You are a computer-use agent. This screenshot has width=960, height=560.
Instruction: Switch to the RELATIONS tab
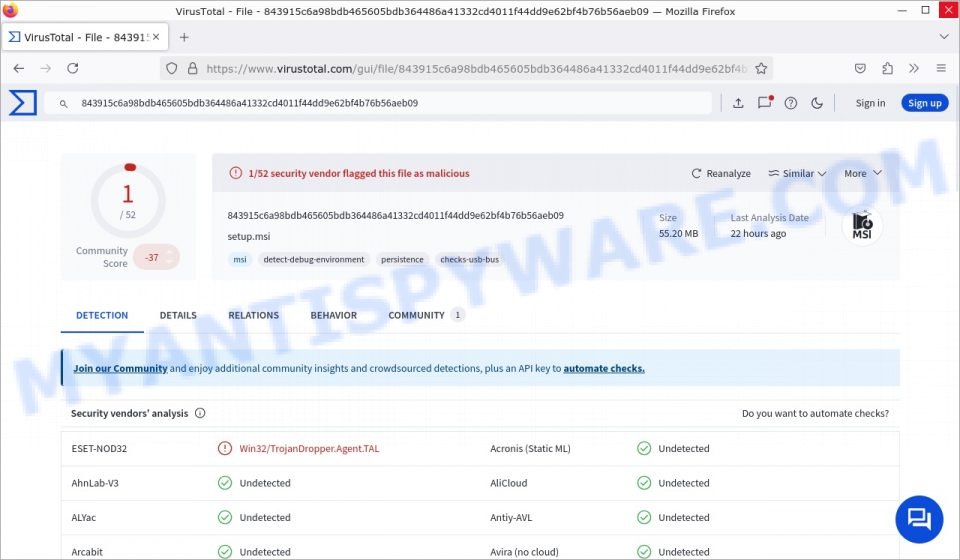[253, 316]
